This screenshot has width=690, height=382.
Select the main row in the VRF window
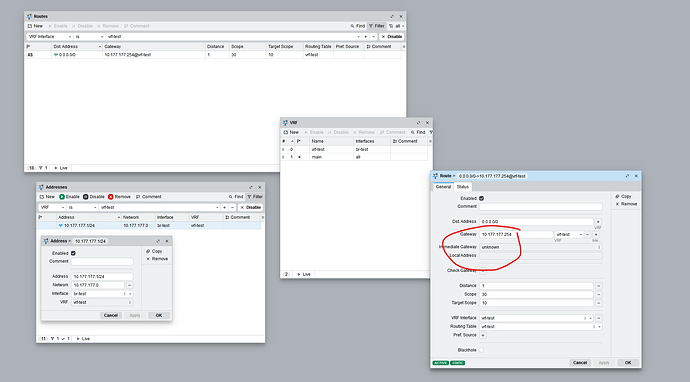354,157
